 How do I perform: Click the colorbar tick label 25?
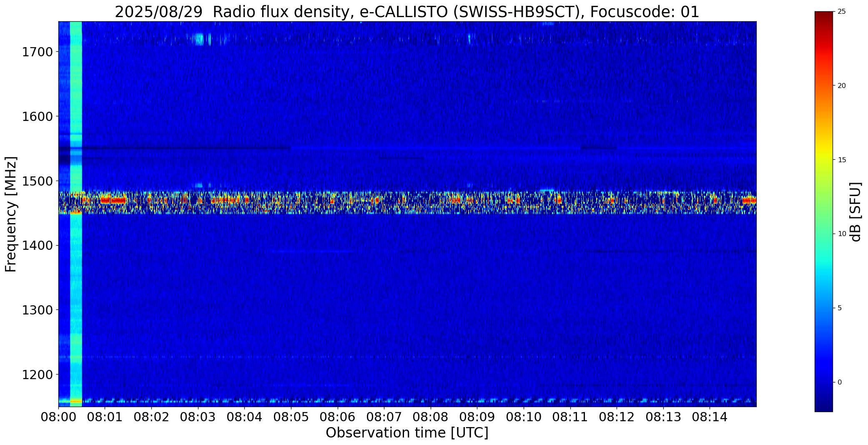click(x=842, y=12)
